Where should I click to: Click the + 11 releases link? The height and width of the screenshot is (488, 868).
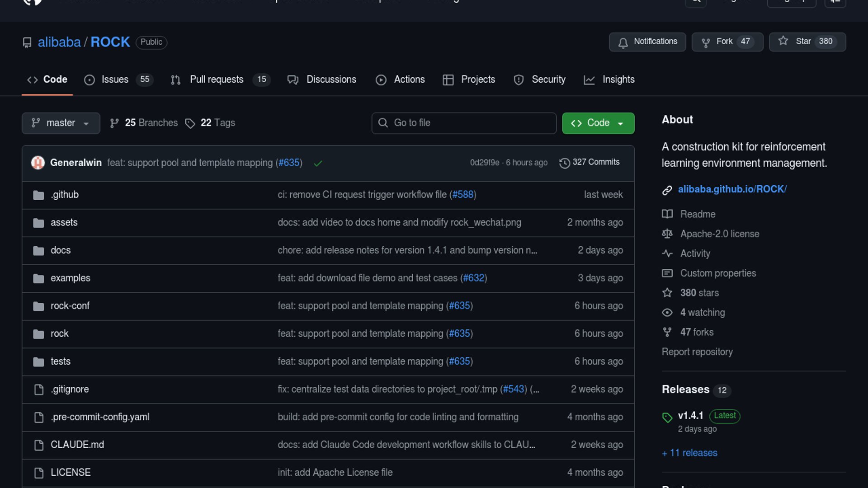(689, 453)
